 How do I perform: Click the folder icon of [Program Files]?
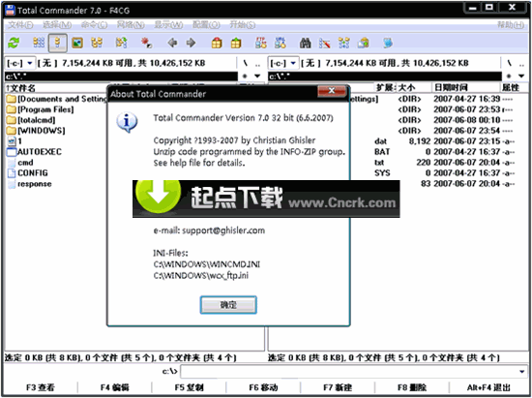(12, 109)
